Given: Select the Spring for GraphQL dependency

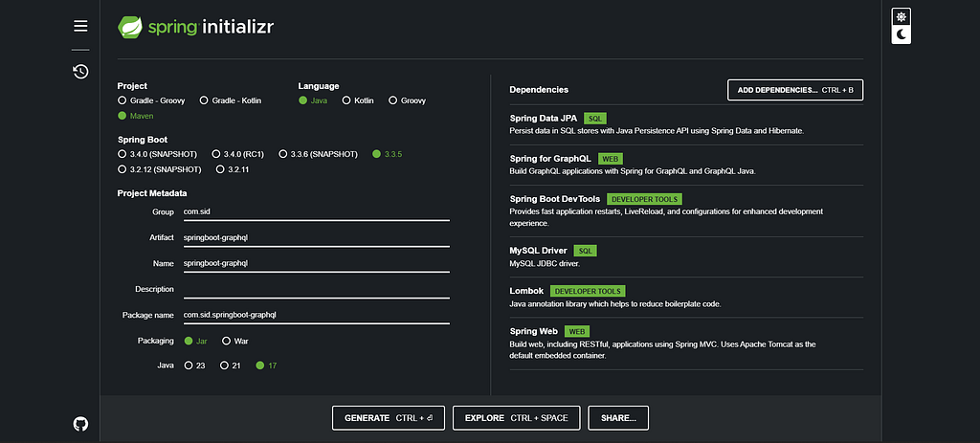Looking at the screenshot, I should click(x=686, y=165).
